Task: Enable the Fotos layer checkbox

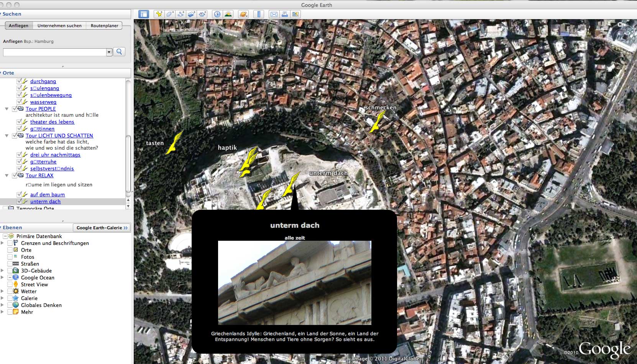Action: 10,257
